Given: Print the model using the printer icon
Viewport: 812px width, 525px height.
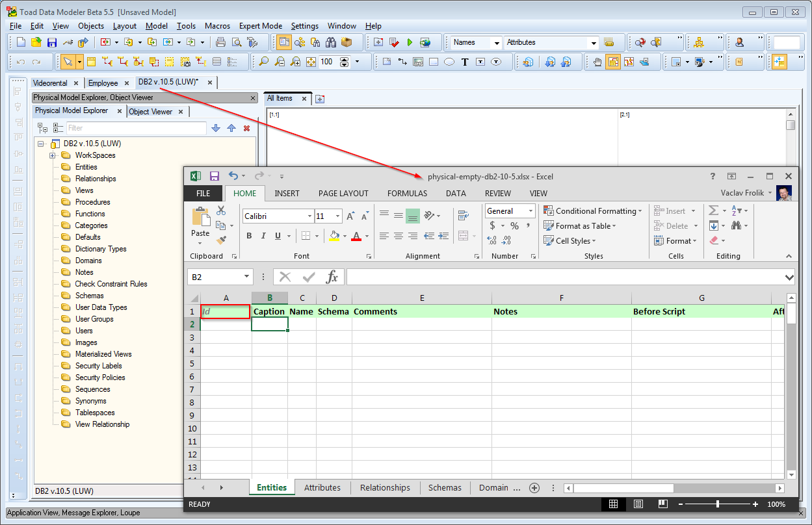Looking at the screenshot, I should click(x=220, y=43).
